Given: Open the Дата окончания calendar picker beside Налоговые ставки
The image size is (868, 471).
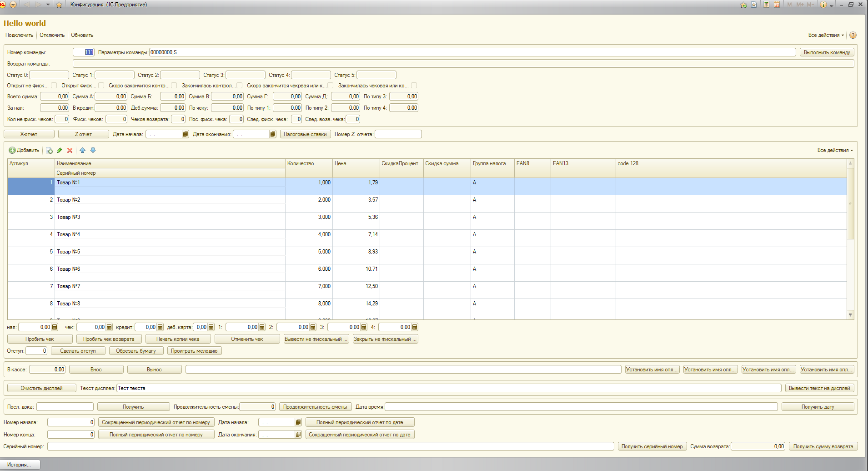Looking at the screenshot, I should coord(273,134).
